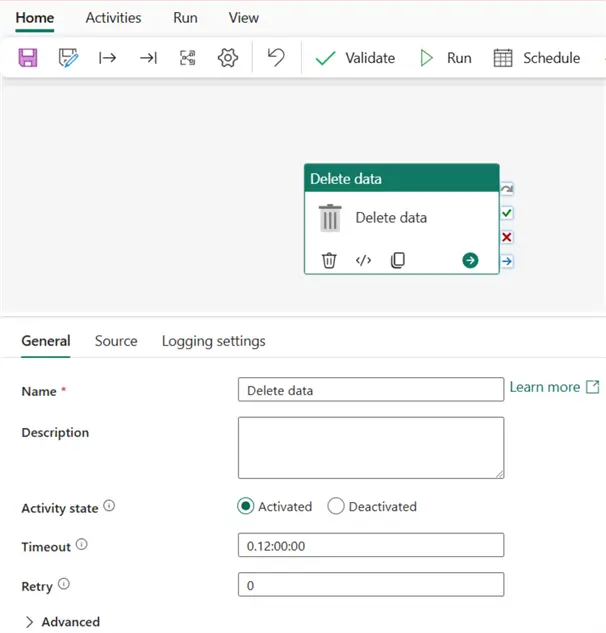Click the Validate button

pos(355,58)
